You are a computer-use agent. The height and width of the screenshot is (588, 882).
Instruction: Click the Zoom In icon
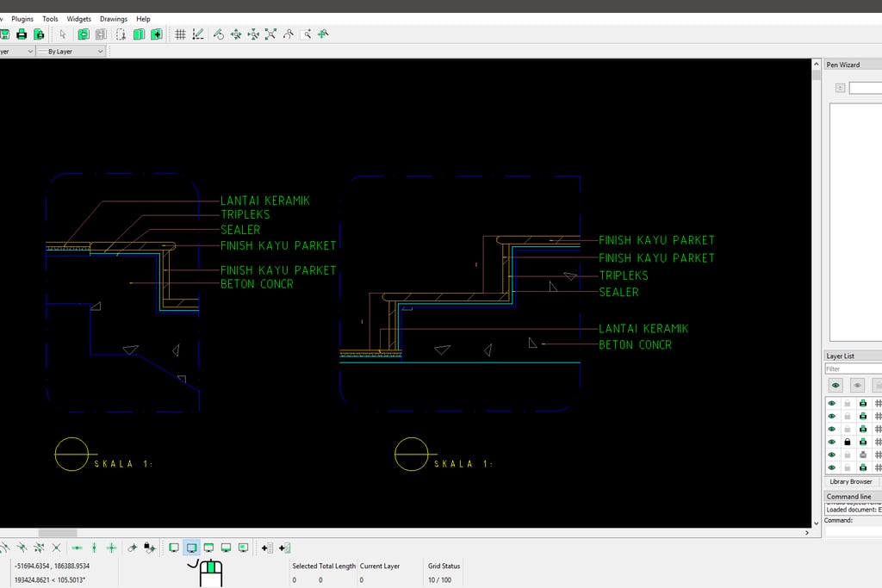236,34
